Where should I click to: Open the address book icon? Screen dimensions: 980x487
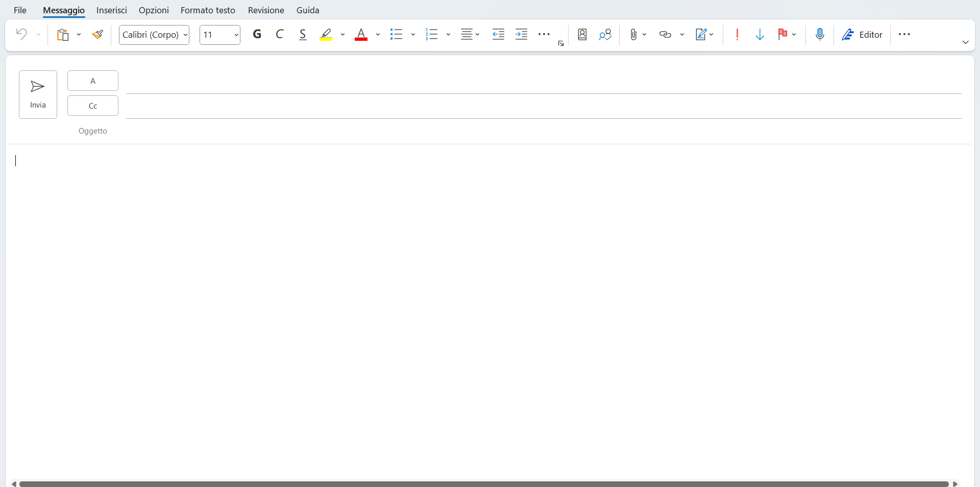coord(581,34)
